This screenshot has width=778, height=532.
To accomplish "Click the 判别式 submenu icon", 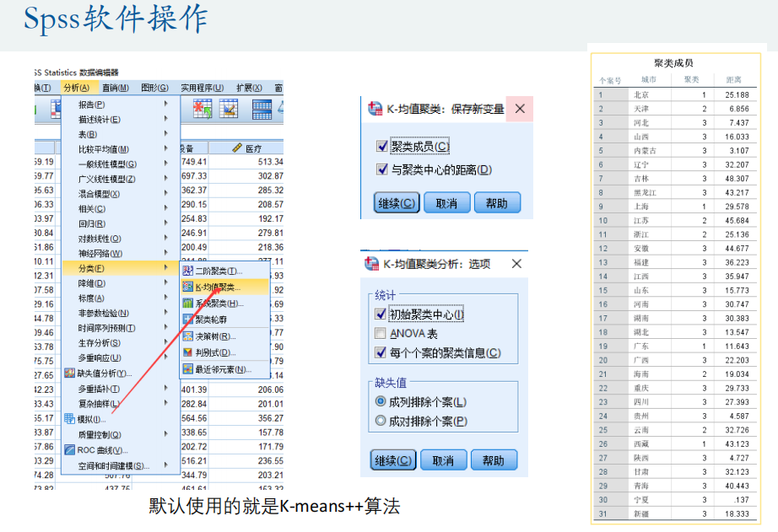I will point(187,352).
